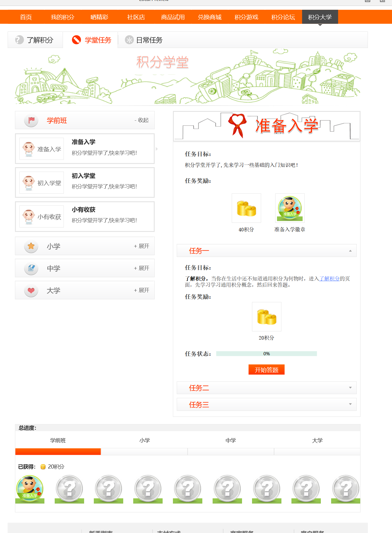
Task: Click the baby avatar in the 小有收获 card
Action: tap(29, 217)
